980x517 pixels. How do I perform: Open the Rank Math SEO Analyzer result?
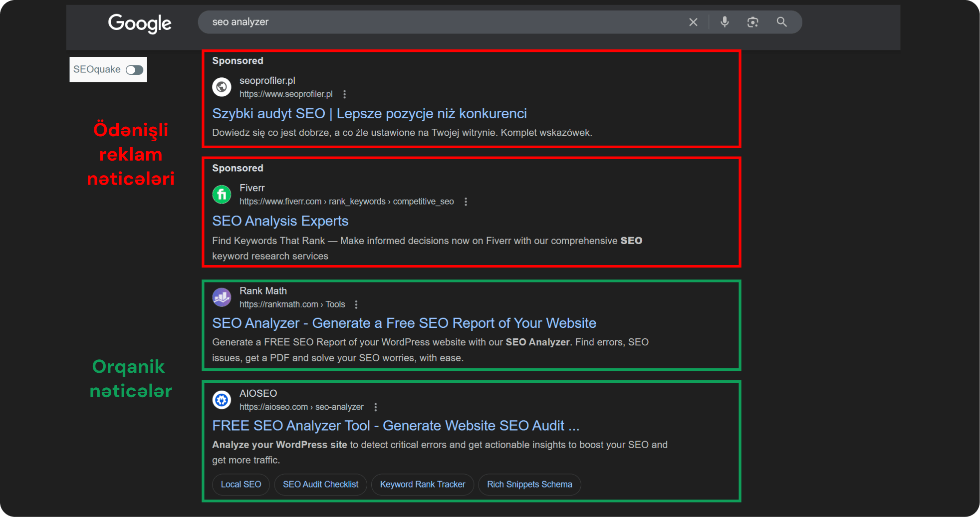tap(404, 323)
